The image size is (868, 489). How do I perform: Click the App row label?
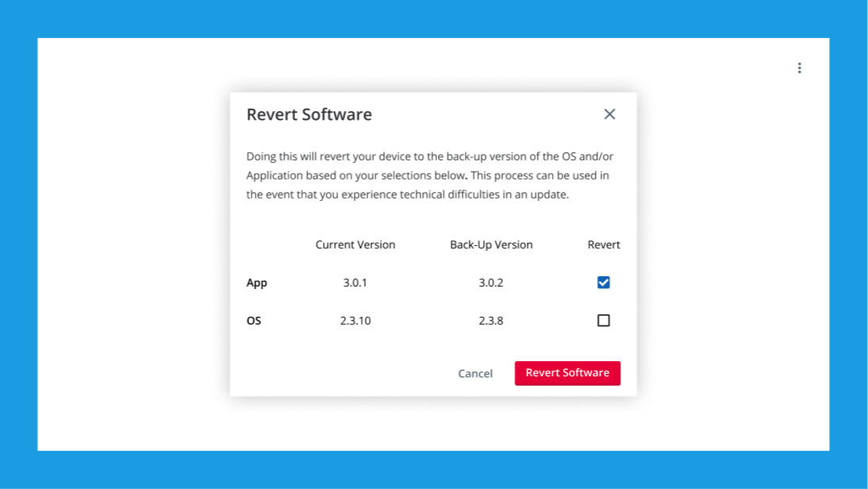pos(257,283)
